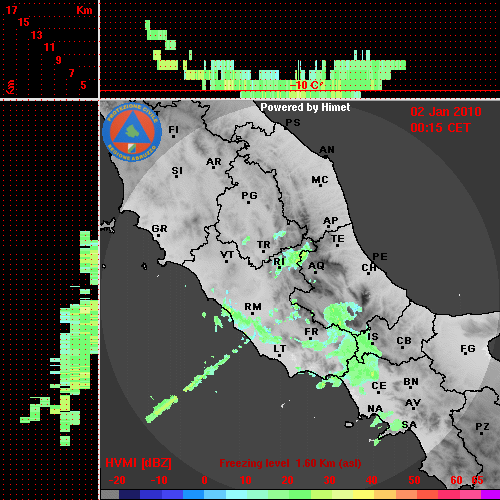
Task: Click the 30 dBZ legend value
Action: 330,480
